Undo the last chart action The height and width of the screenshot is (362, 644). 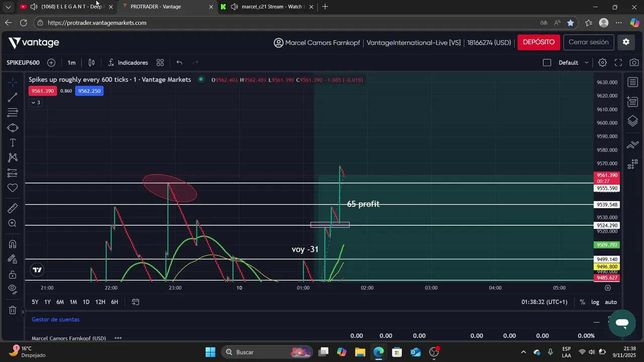click(x=180, y=63)
